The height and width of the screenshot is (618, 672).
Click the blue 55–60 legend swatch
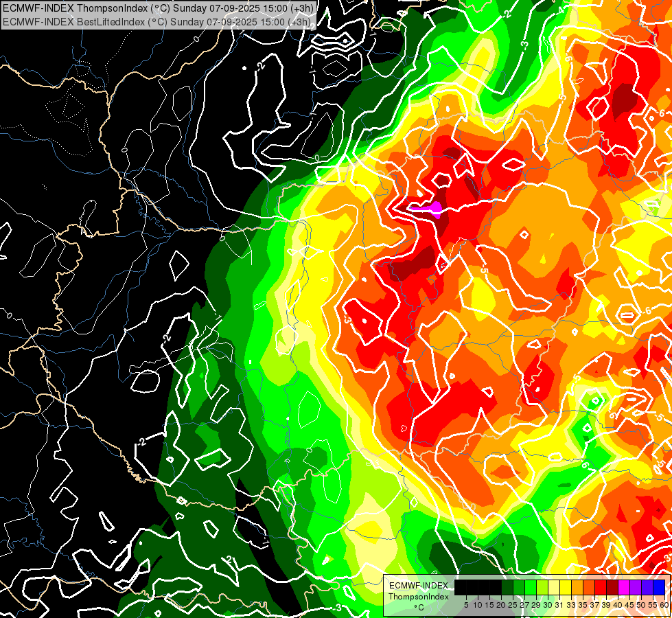659,587
